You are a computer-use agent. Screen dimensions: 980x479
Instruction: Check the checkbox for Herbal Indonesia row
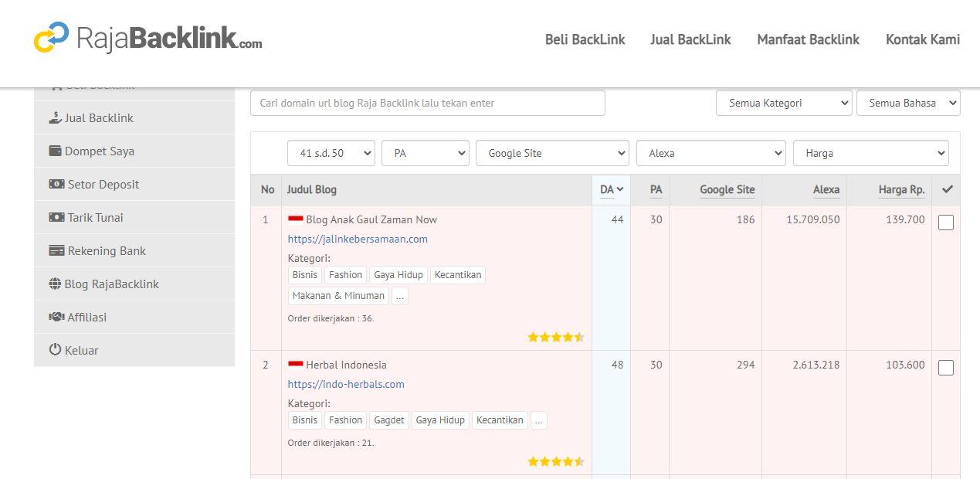point(946,369)
